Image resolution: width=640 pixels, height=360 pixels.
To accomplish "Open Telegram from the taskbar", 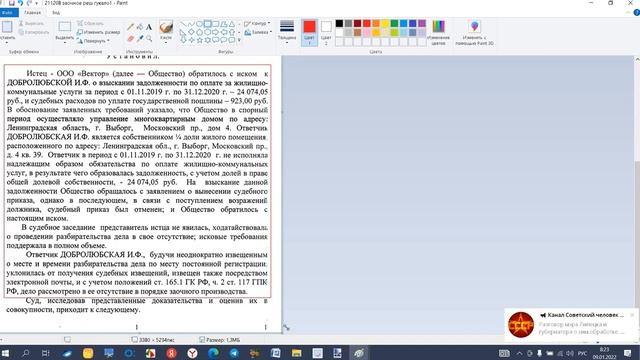I will coord(234,353).
